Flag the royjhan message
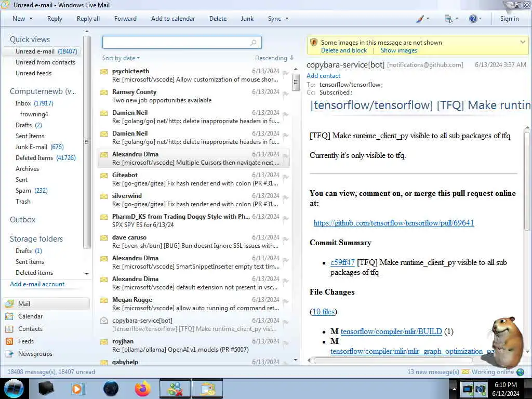 (x=286, y=343)
